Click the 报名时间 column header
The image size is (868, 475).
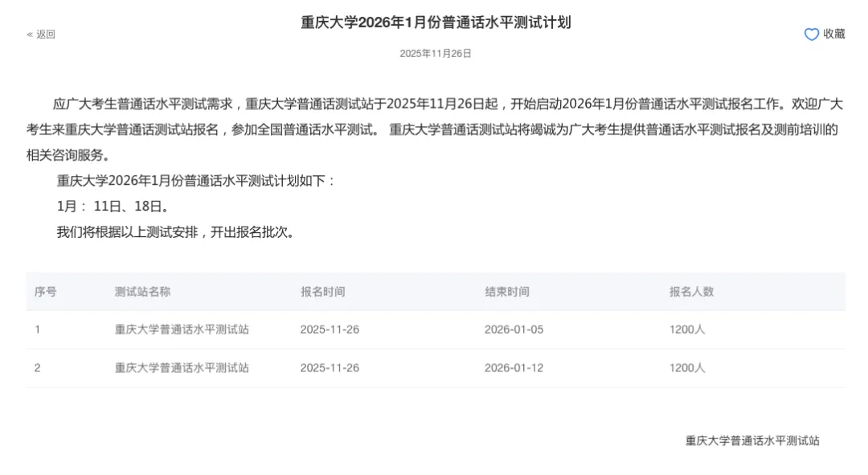(x=323, y=292)
